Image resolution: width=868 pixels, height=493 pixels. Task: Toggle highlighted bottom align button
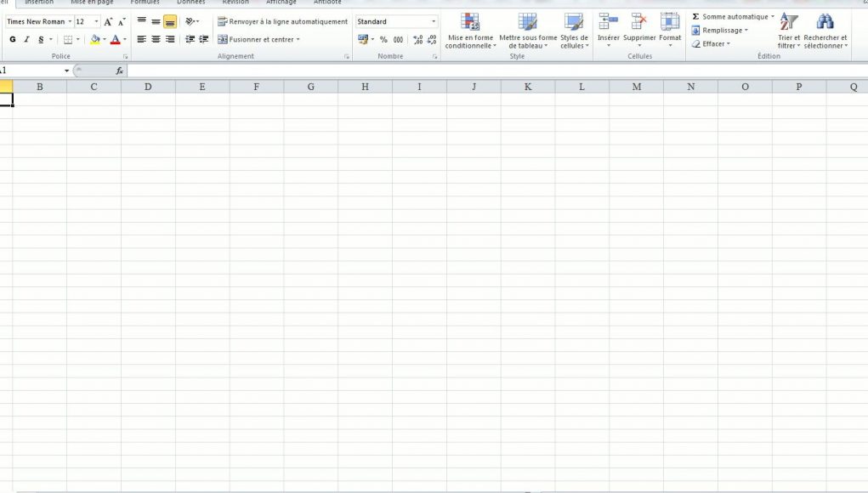point(170,21)
